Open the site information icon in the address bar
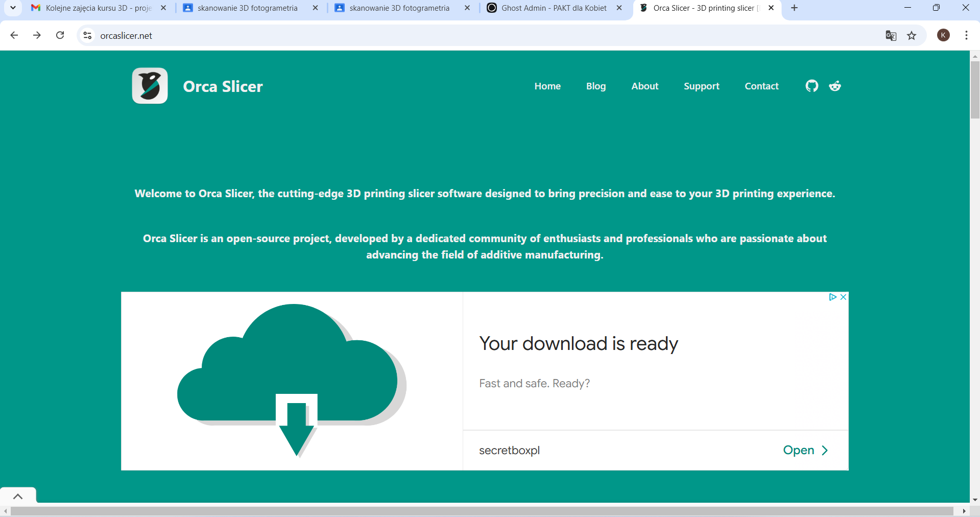The height and width of the screenshot is (517, 980). (x=88, y=35)
